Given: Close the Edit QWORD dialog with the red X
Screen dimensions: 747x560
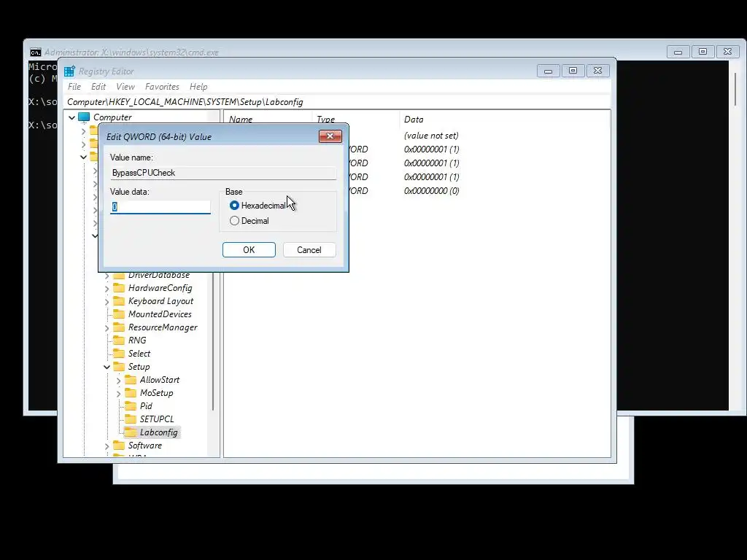Looking at the screenshot, I should click(330, 136).
